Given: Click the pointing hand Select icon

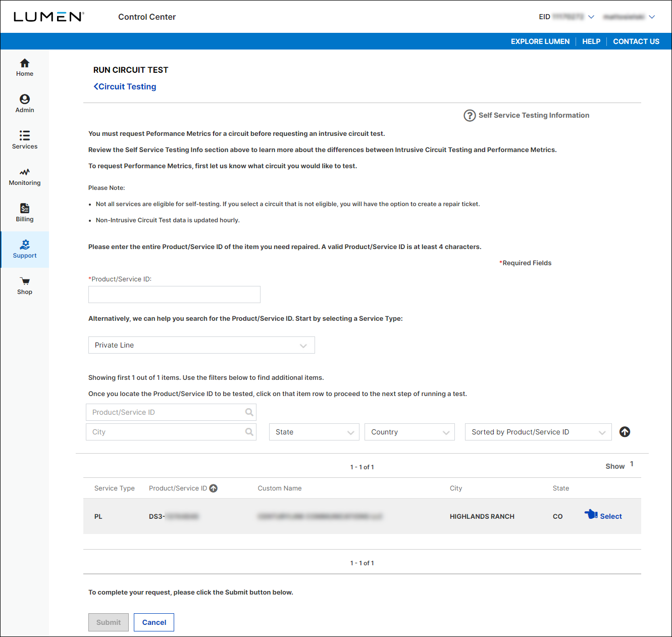Looking at the screenshot, I should (591, 514).
